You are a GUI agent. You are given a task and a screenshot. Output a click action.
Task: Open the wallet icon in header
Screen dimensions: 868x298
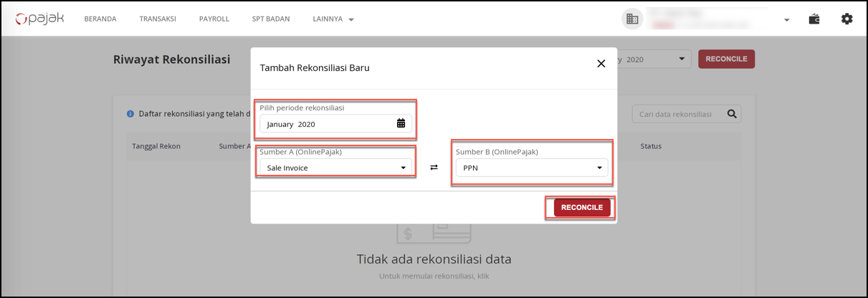pyautogui.click(x=814, y=19)
